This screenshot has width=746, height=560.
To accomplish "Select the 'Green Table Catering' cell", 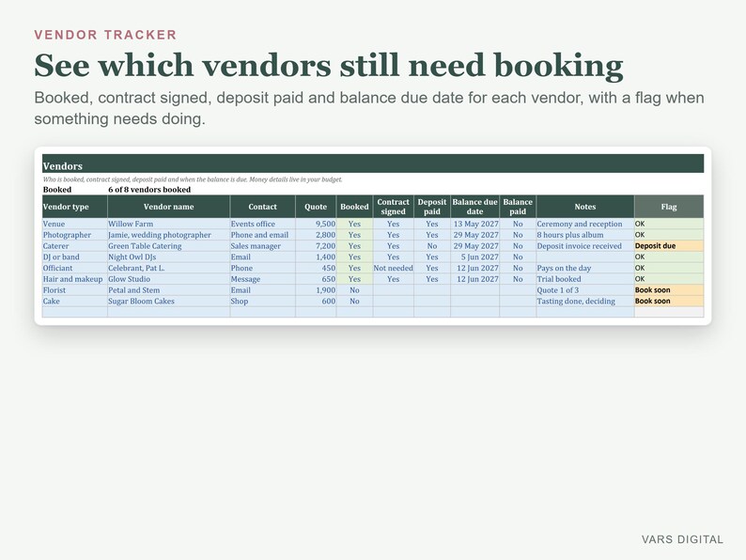I will [168, 246].
